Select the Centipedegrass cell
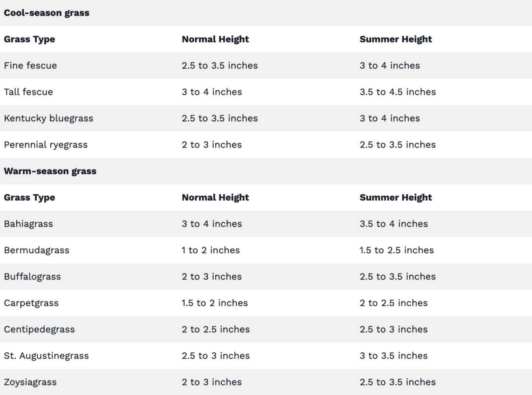 tap(39, 330)
